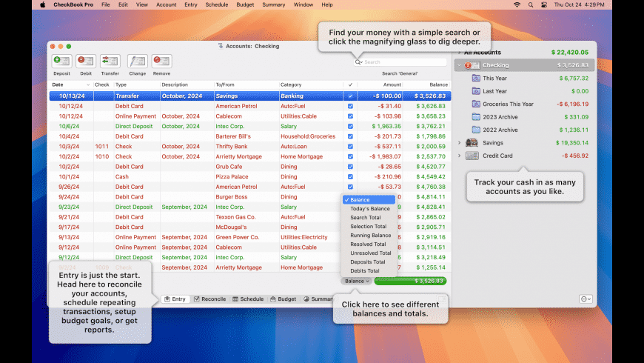This screenshot has height=363, width=644.
Task: Switch to the Reconcile tab
Action: (210, 299)
